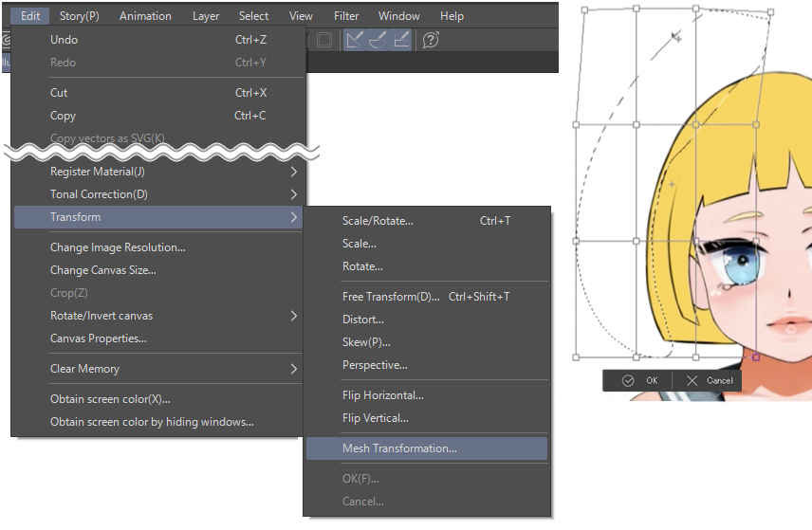Viewport: 812px width, 530px height.
Task: Click the top-left mesh handle
Action: [584, 10]
